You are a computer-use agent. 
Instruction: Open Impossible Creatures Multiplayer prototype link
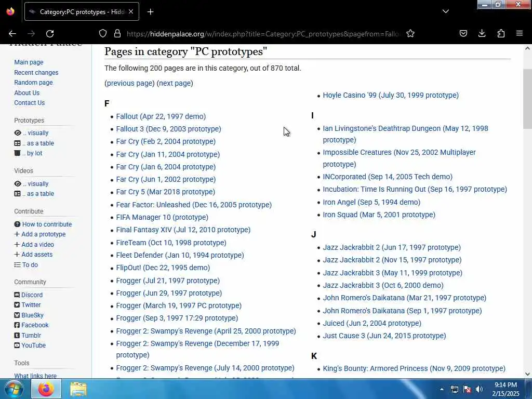[x=399, y=158]
